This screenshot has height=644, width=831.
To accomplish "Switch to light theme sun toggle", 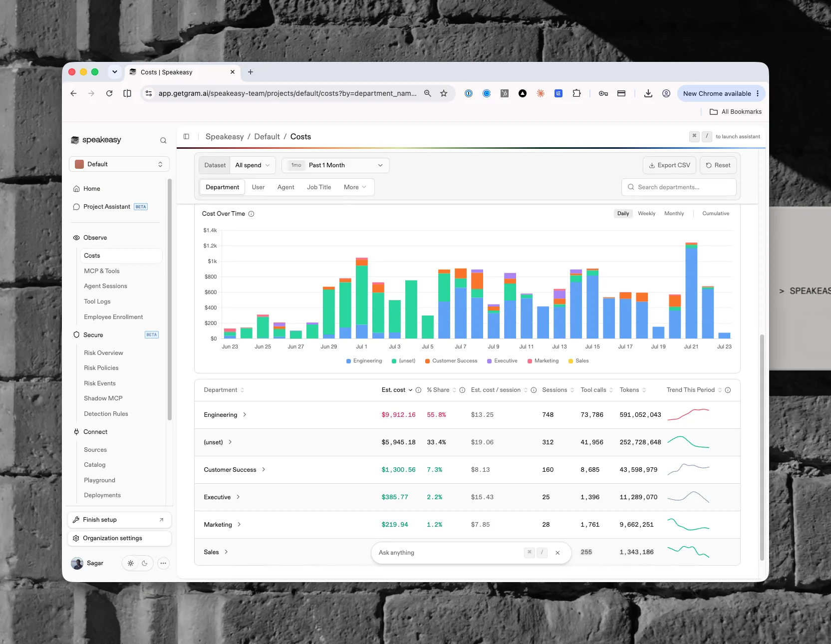I will pos(131,563).
